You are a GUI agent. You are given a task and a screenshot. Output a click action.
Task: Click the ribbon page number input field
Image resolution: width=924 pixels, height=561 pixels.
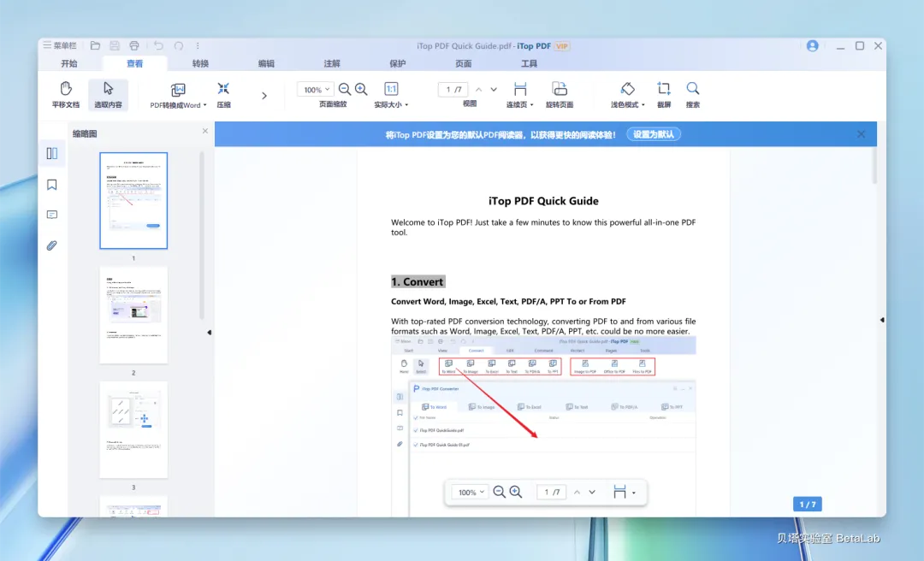pos(453,90)
